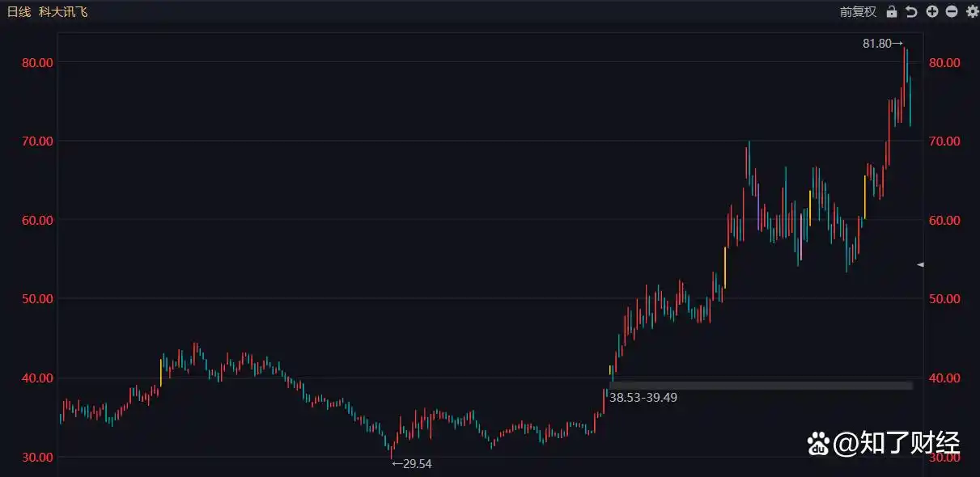Select the 38.53-39.49 gap label
980x477 pixels.
(643, 398)
